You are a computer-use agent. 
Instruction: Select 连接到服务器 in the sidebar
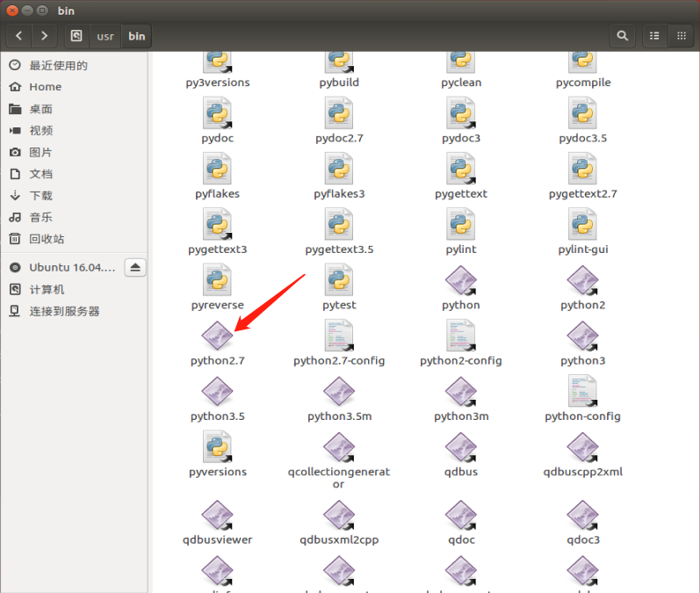tap(74, 311)
